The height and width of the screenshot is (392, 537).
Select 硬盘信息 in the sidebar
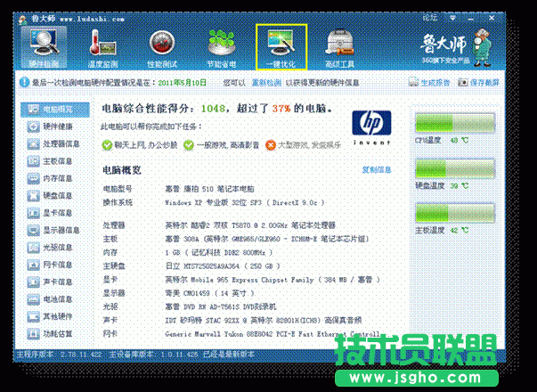pyautogui.click(x=51, y=196)
